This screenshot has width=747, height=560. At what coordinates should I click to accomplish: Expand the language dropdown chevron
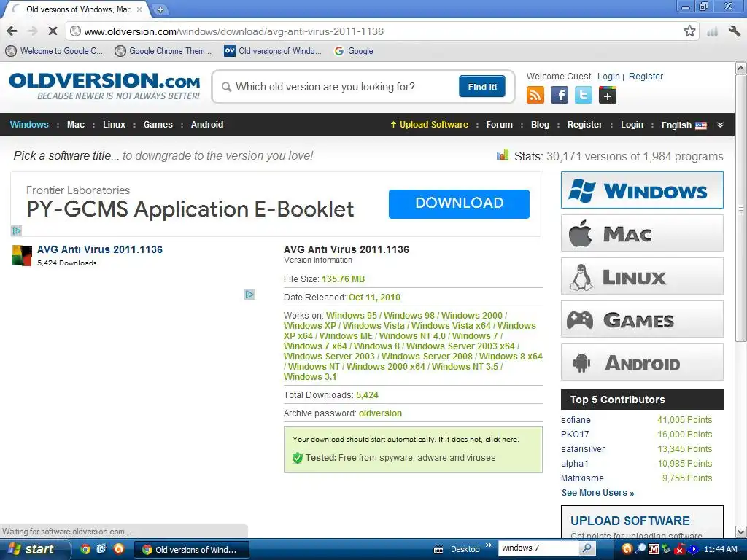click(720, 125)
